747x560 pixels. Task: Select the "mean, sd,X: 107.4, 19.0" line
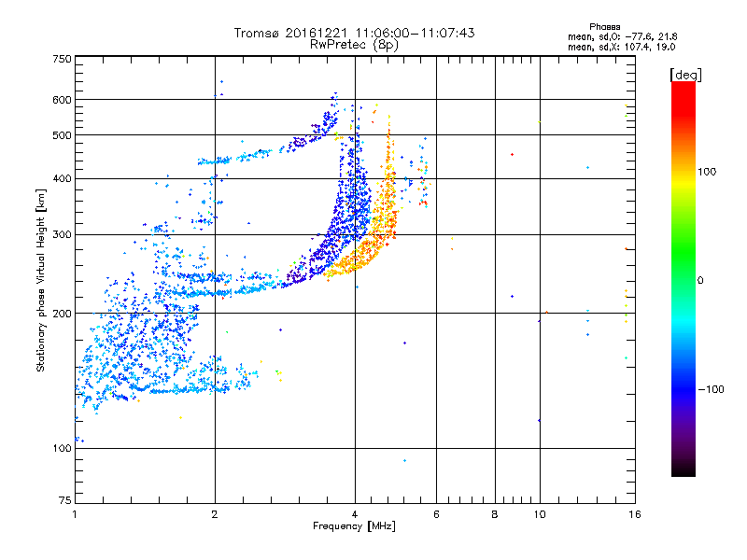point(621,47)
